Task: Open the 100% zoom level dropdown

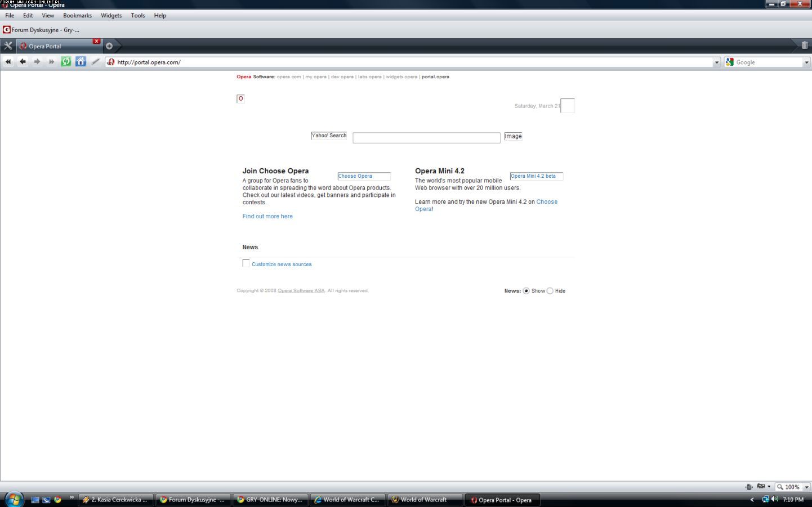Action: [806, 487]
